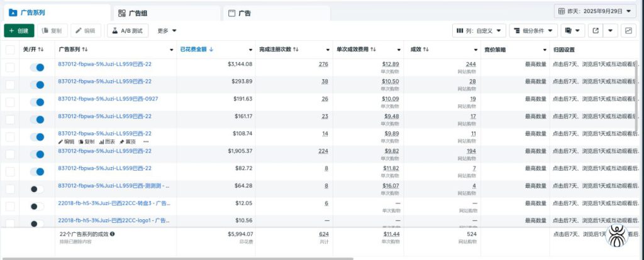Open the chart view panel icon
644x260 pixels.
(628, 31)
